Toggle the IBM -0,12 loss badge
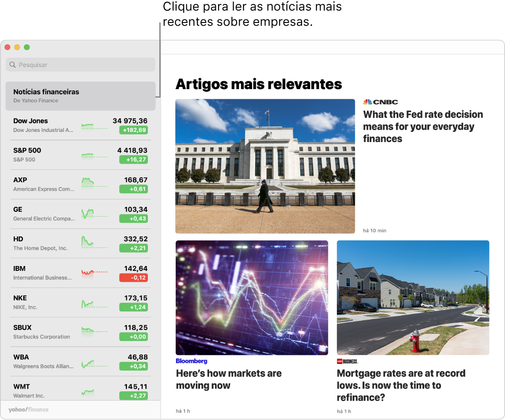 click(133, 278)
